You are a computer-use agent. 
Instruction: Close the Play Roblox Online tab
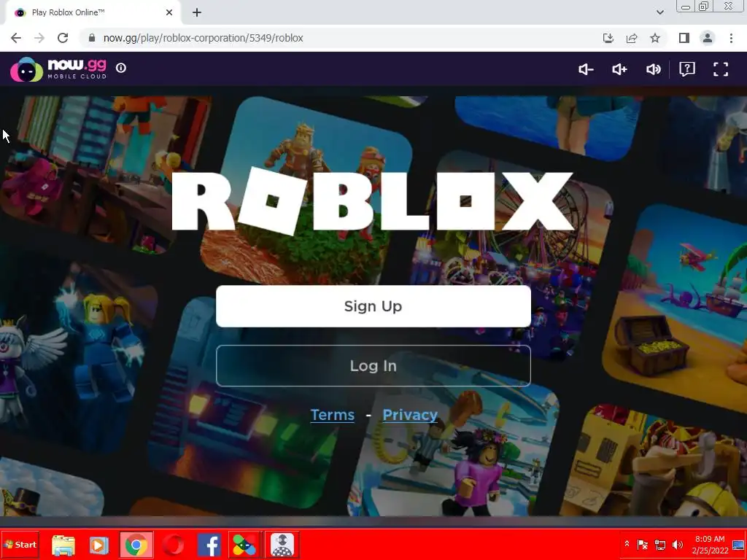pyautogui.click(x=169, y=13)
